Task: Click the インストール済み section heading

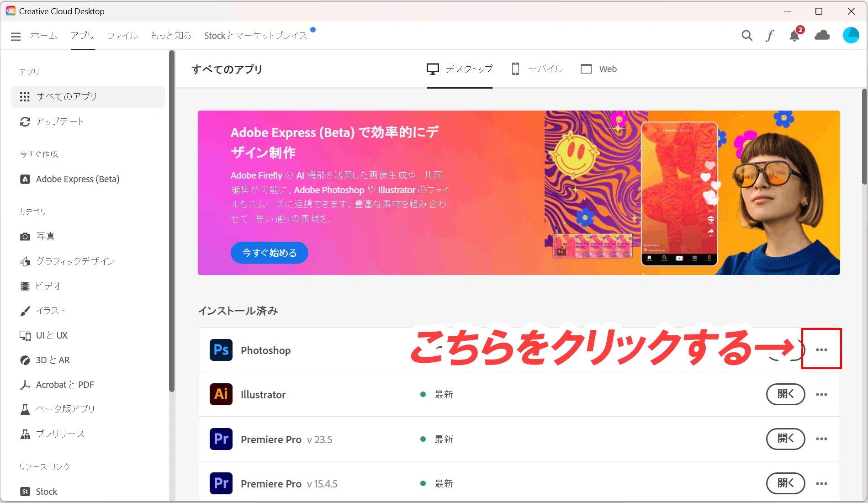Action: pos(238,311)
